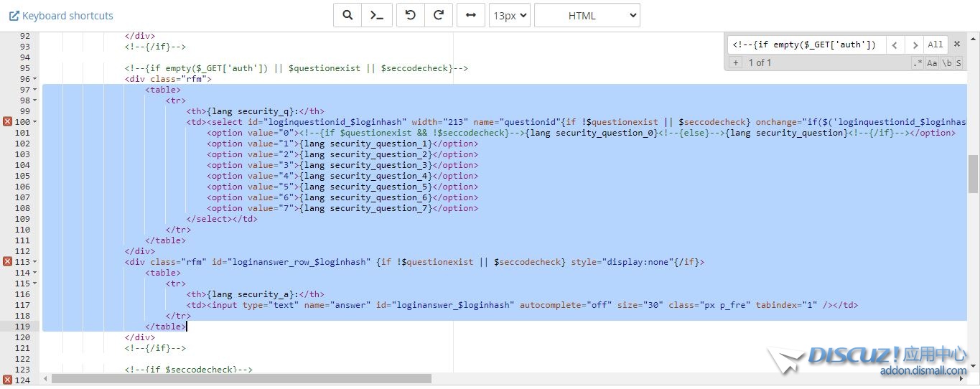Expand replace mode with the plus button

coord(735,63)
